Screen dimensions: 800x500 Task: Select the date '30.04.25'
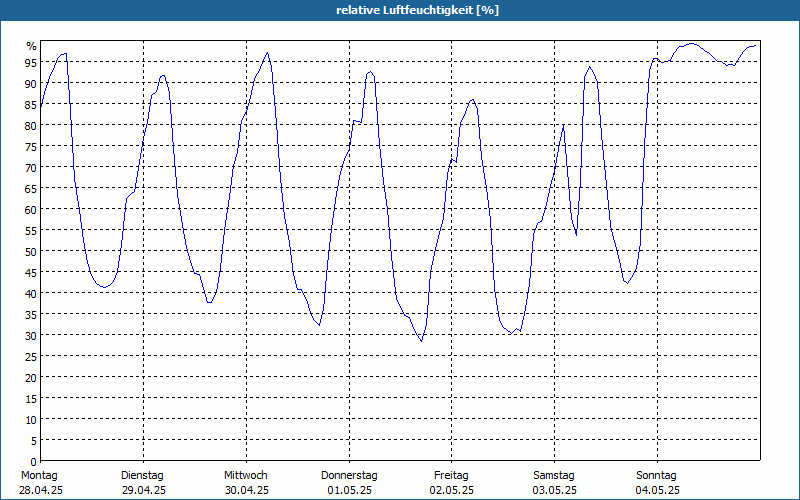[247, 490]
